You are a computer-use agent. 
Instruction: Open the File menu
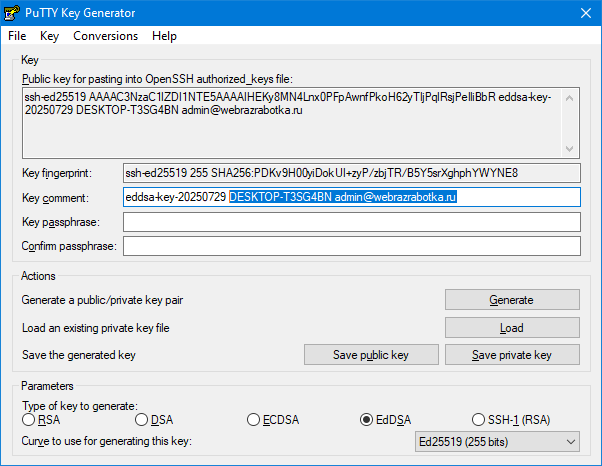17,36
